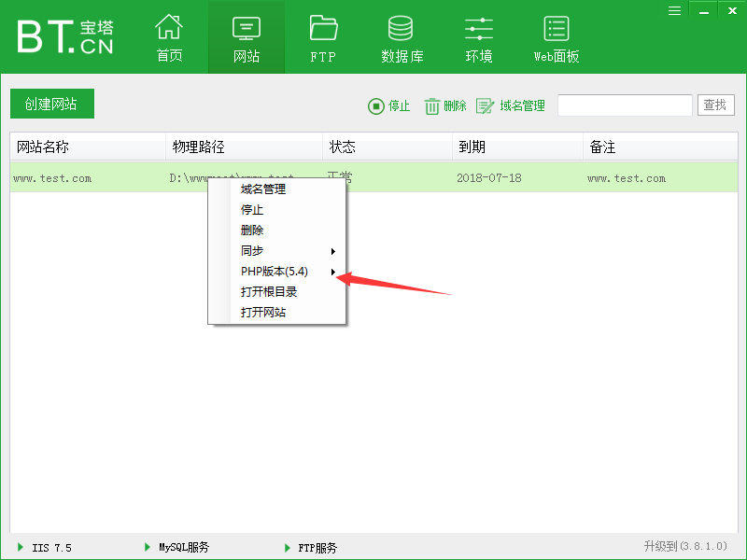The image size is (747, 560).
Task: Click the 创建网站 button
Action: point(51,104)
